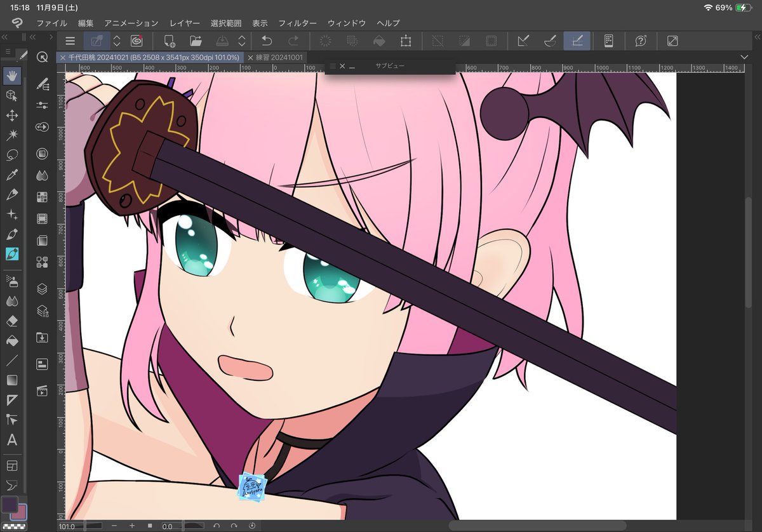Toggle Snap to Special Ruler

coord(551,41)
